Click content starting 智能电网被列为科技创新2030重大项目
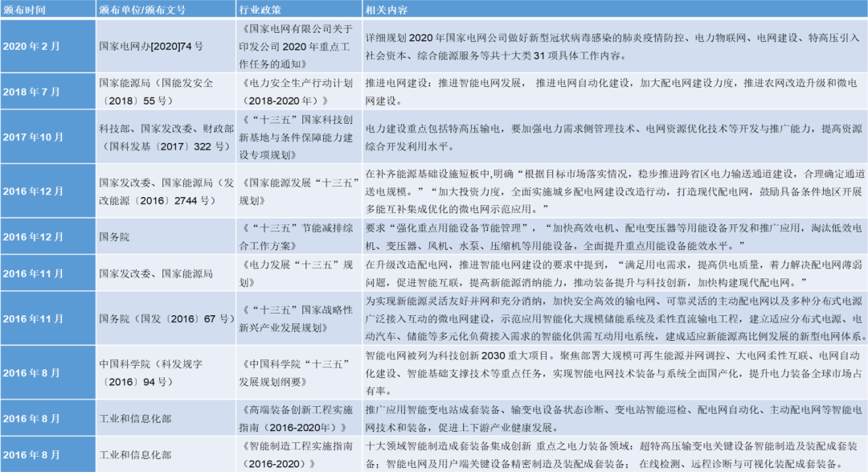The width and height of the screenshot is (868, 472). tap(615, 373)
